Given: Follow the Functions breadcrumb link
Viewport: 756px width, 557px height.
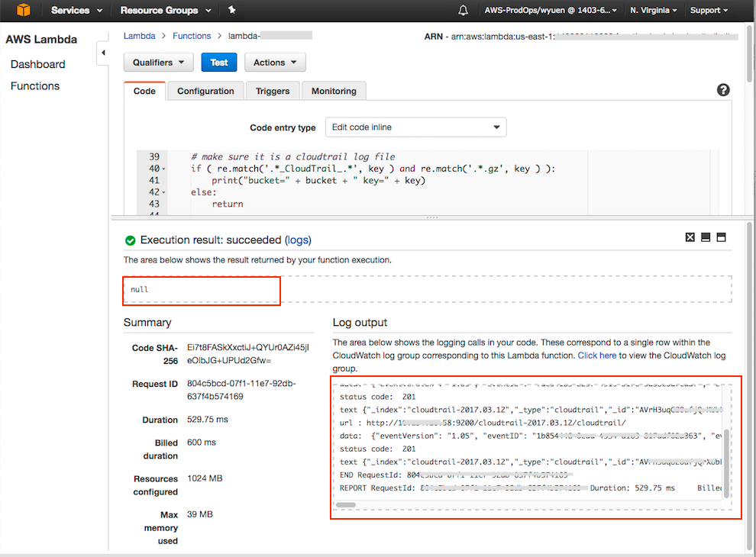Looking at the screenshot, I should tap(192, 36).
